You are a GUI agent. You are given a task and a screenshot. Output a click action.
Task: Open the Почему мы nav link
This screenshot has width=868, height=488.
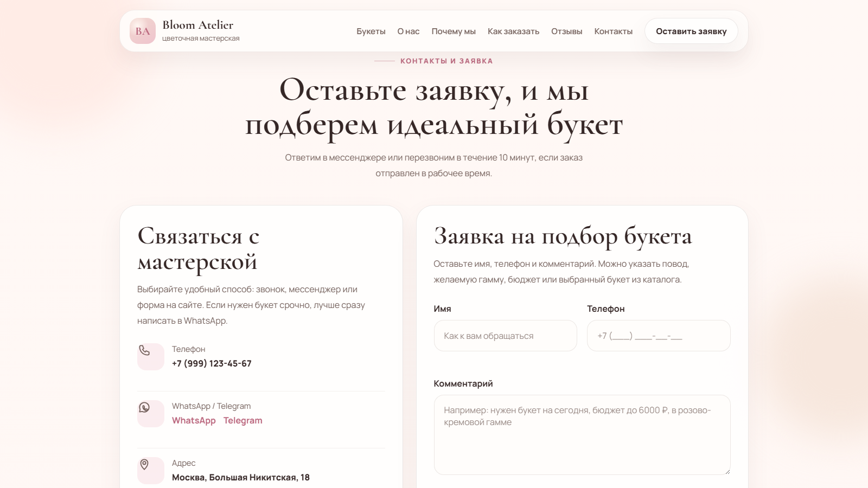tap(454, 31)
